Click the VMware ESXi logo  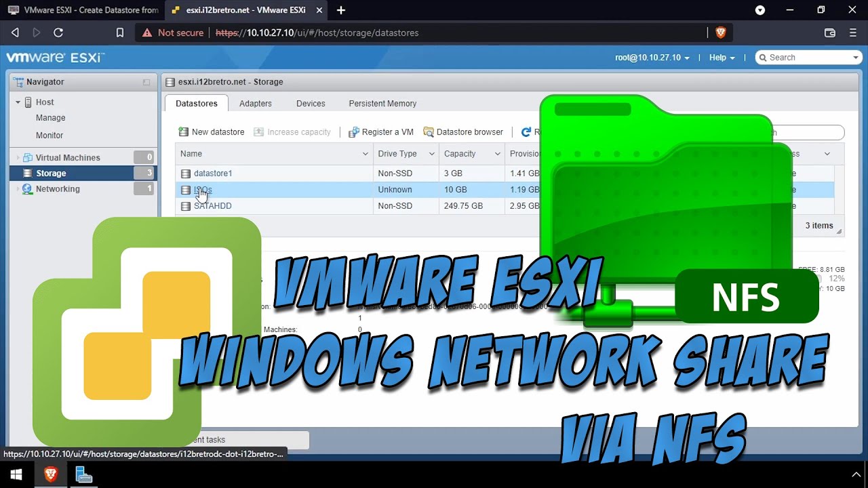(55, 58)
